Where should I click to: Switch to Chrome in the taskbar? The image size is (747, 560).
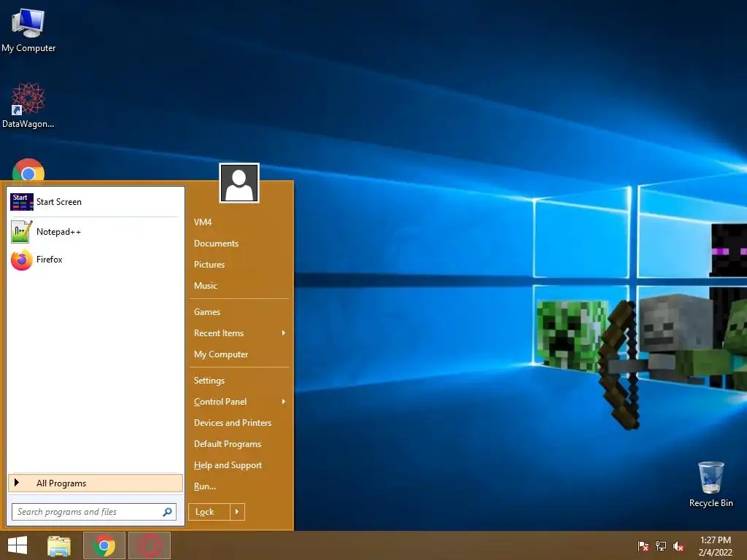point(104,545)
